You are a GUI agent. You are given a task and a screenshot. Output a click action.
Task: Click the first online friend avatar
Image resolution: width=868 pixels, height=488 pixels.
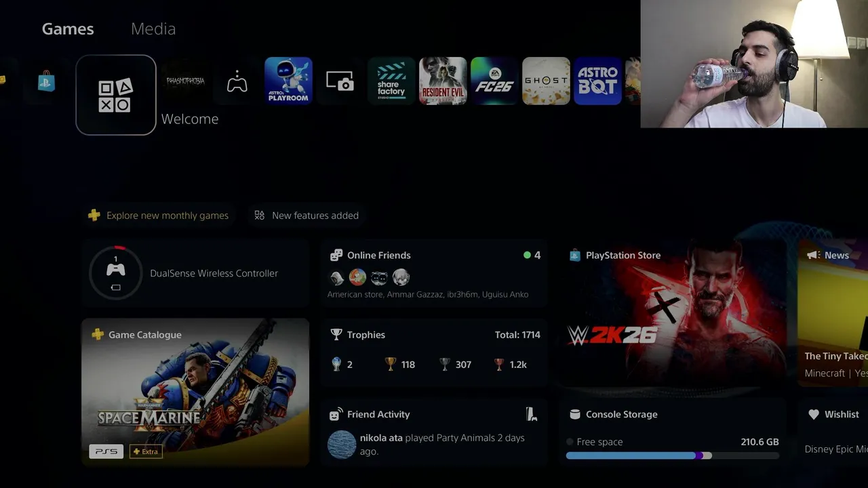pyautogui.click(x=336, y=277)
